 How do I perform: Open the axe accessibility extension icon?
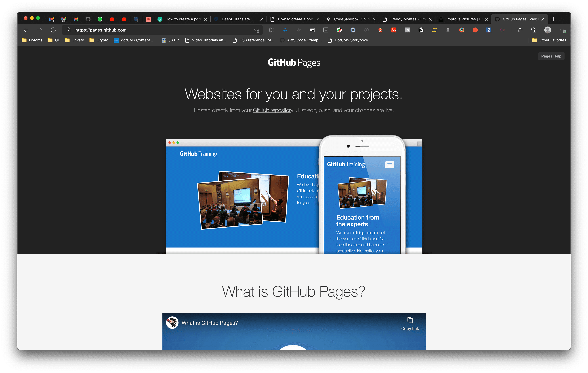[x=285, y=30]
